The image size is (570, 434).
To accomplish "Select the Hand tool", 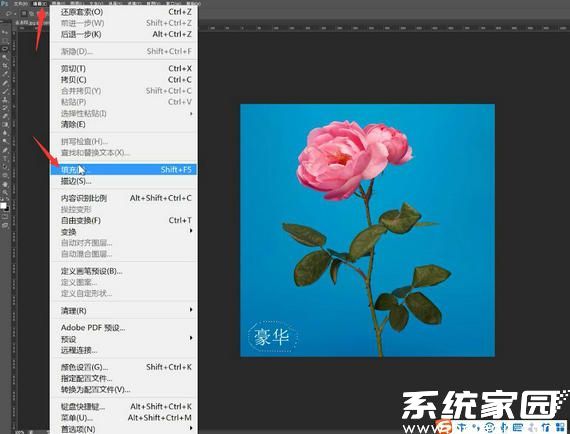I will [x=5, y=184].
